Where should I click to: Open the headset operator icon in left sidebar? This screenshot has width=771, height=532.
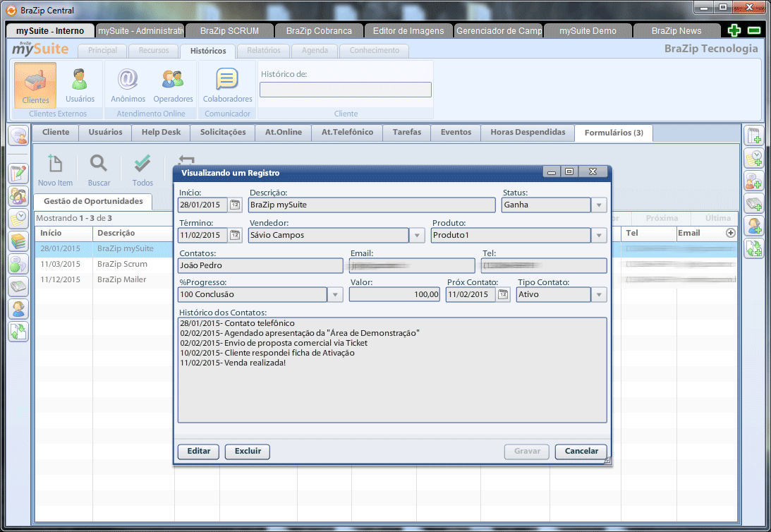click(18, 309)
